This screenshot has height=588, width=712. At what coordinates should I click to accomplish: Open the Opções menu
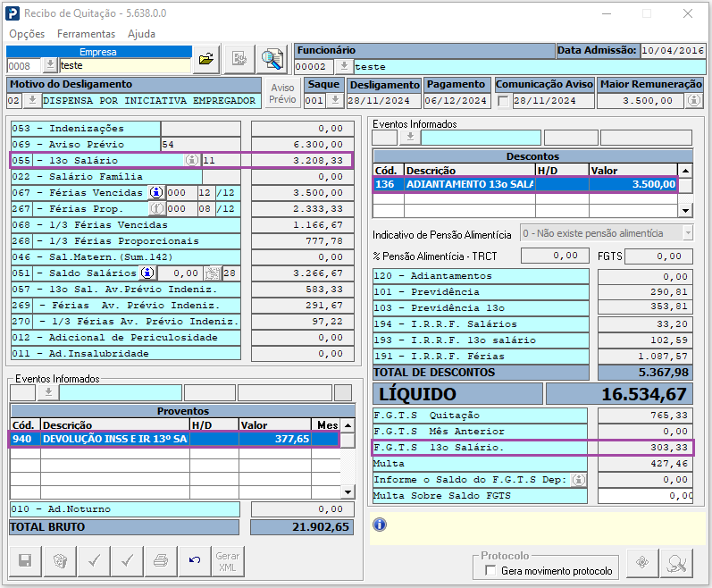[x=27, y=33]
